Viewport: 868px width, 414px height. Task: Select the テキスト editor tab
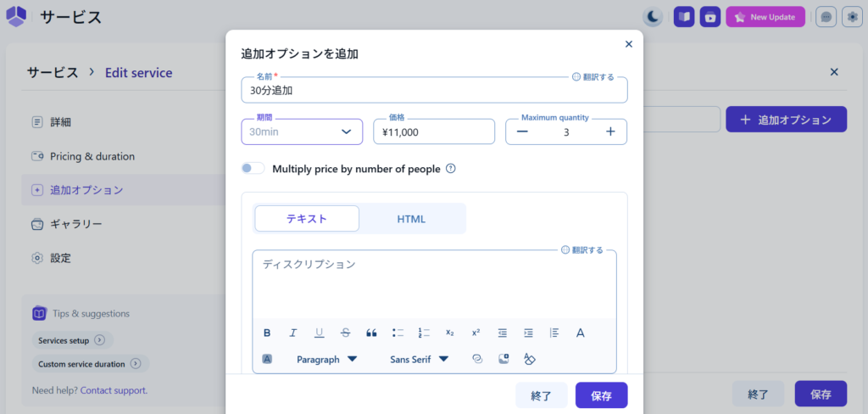307,219
